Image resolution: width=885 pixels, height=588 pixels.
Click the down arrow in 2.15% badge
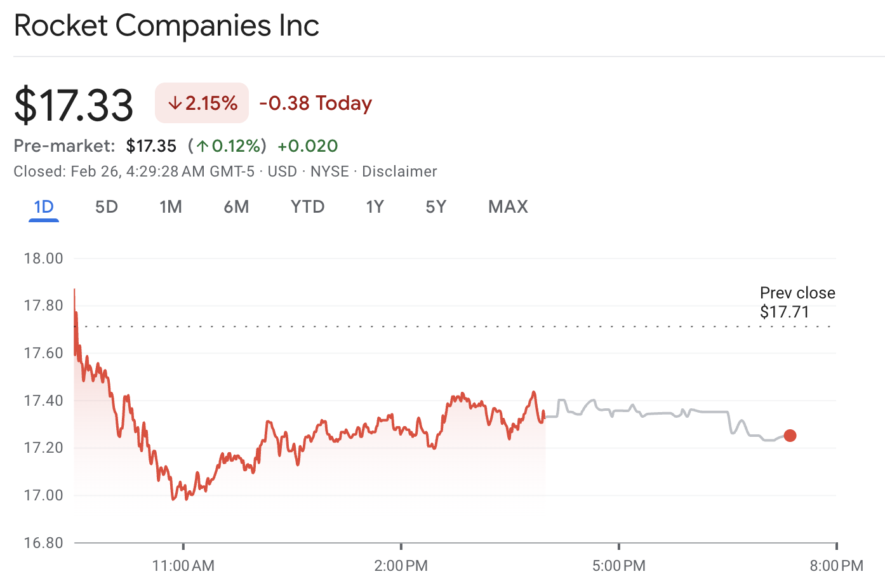click(x=175, y=103)
